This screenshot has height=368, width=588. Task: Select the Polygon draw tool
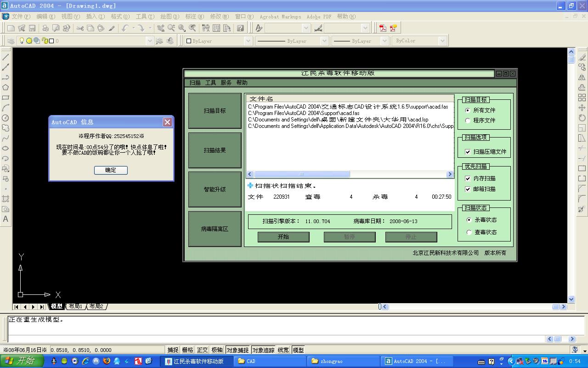[6, 87]
